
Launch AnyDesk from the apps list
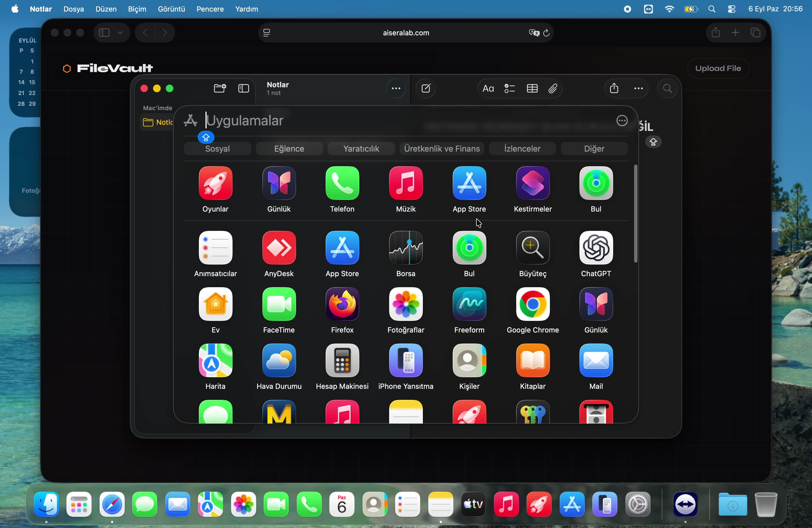click(x=279, y=248)
